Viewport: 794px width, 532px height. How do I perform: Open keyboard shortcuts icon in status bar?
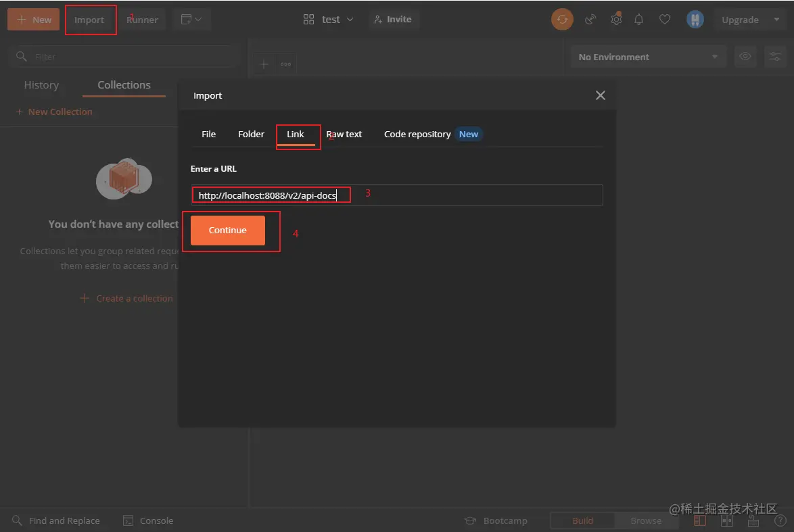point(753,521)
